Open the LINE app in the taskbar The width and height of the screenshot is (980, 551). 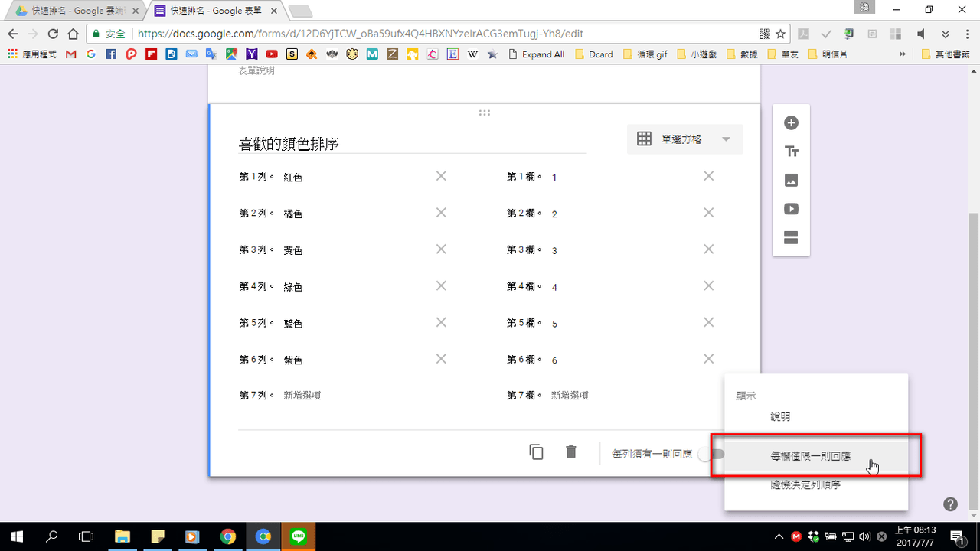click(298, 536)
